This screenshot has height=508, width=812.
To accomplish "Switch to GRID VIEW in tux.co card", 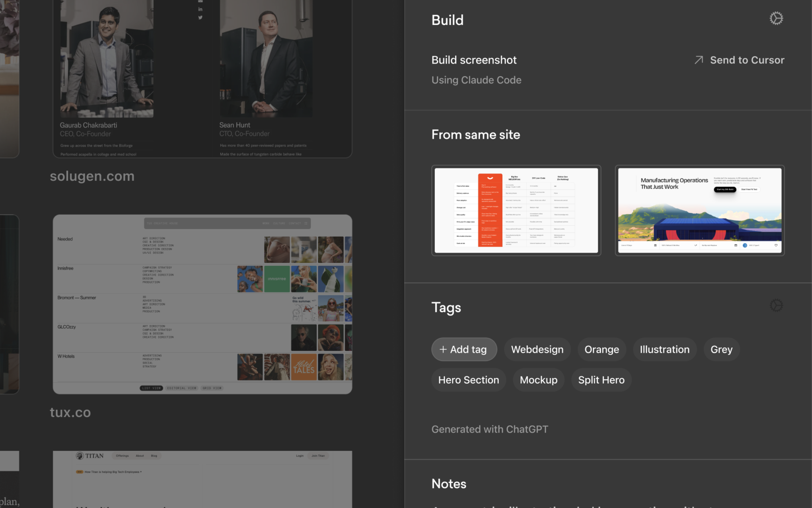I will tap(212, 388).
